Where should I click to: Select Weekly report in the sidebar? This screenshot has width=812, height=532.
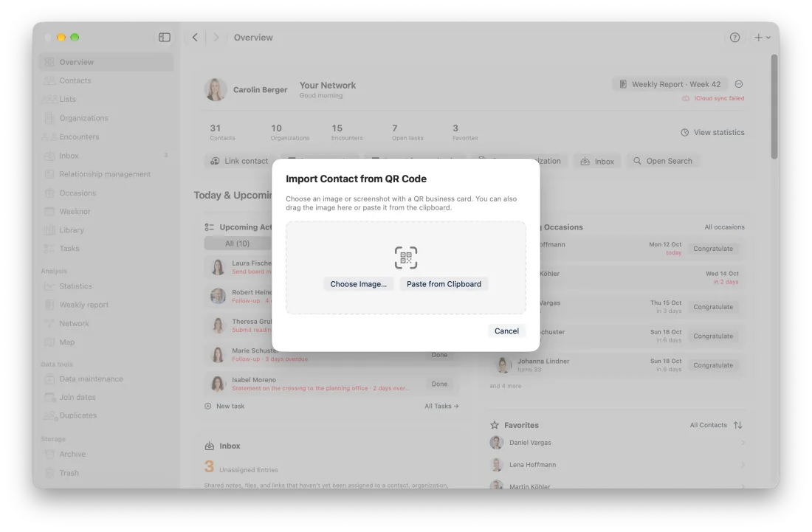click(x=106, y=305)
